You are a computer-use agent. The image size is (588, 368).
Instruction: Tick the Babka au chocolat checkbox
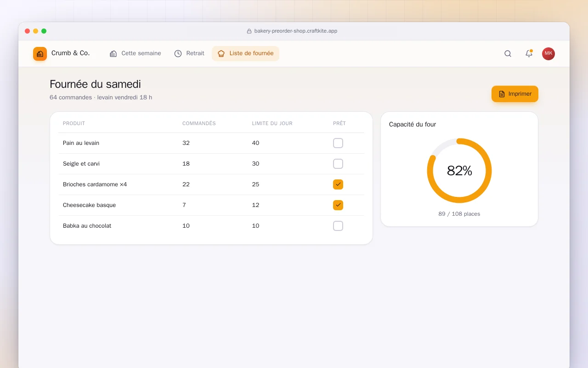point(338,226)
